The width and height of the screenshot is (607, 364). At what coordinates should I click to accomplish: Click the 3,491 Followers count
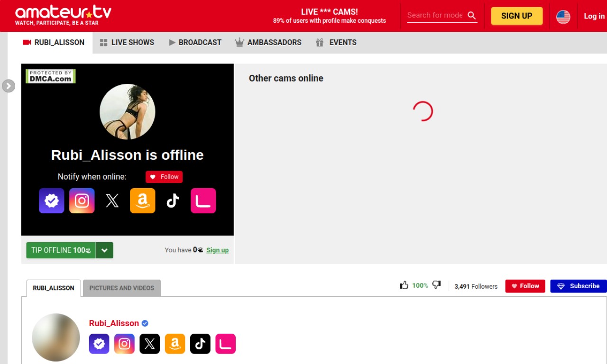tap(476, 286)
